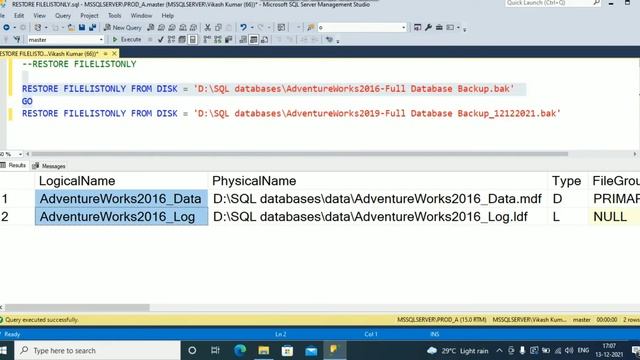Click the Quick Launch search field
The image size is (640, 360).
pos(553,3)
